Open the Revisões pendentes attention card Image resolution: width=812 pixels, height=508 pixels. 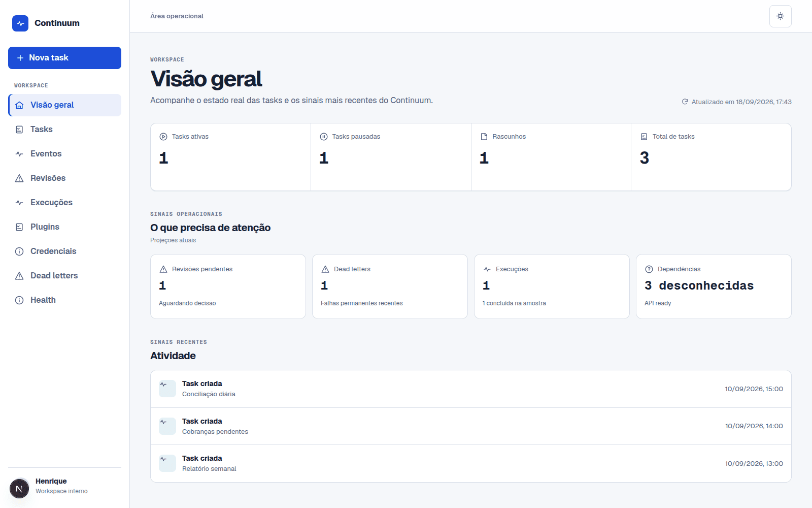click(x=228, y=287)
